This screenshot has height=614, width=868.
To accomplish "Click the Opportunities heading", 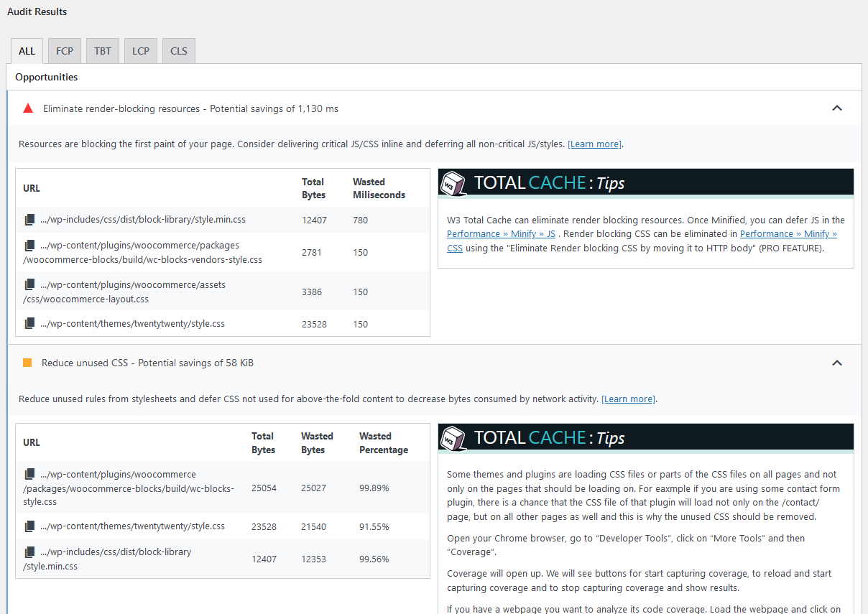I will pos(47,77).
